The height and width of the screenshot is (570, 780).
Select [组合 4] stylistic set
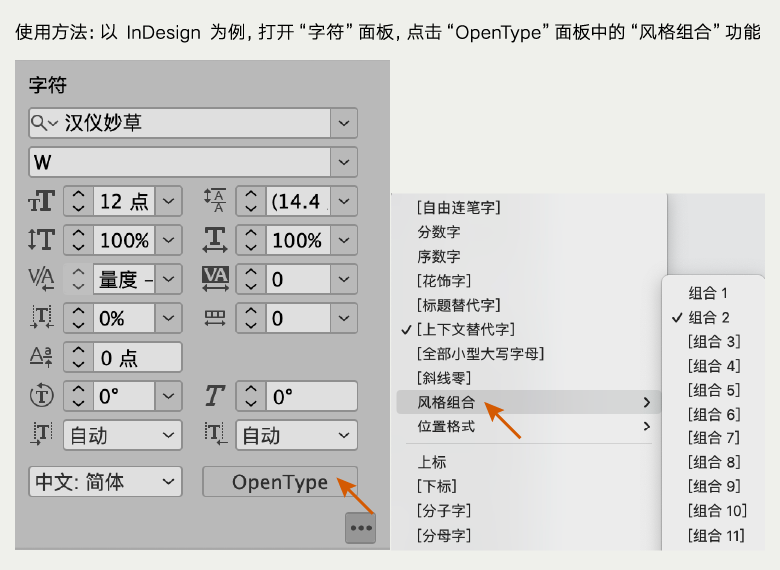pyautogui.click(x=714, y=366)
